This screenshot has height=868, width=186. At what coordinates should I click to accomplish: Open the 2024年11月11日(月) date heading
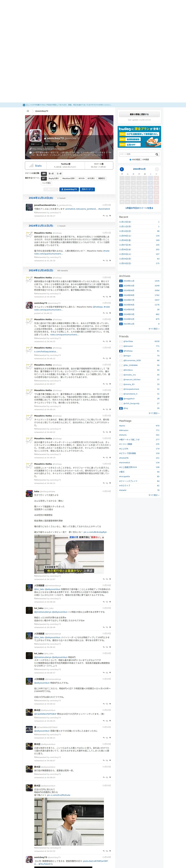coord(41,226)
